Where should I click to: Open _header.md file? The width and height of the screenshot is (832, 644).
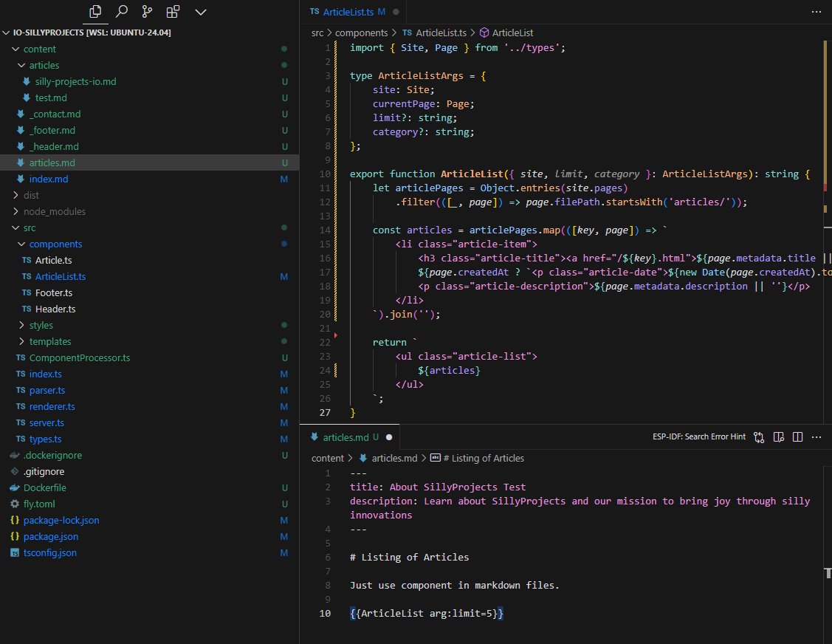point(150,146)
